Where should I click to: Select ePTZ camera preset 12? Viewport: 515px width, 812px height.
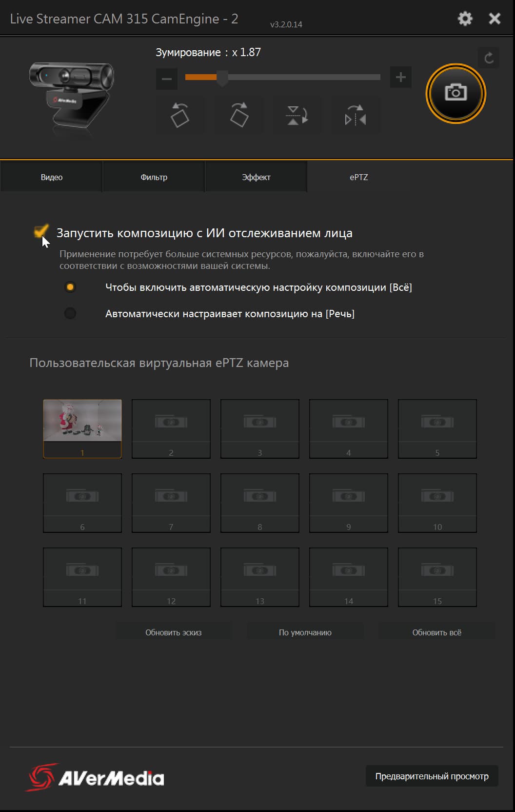click(171, 577)
